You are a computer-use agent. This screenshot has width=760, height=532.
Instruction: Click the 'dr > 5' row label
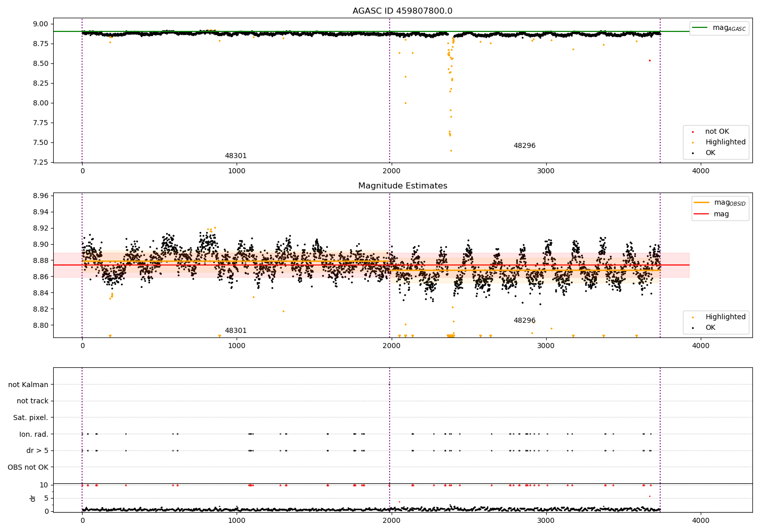coord(37,450)
